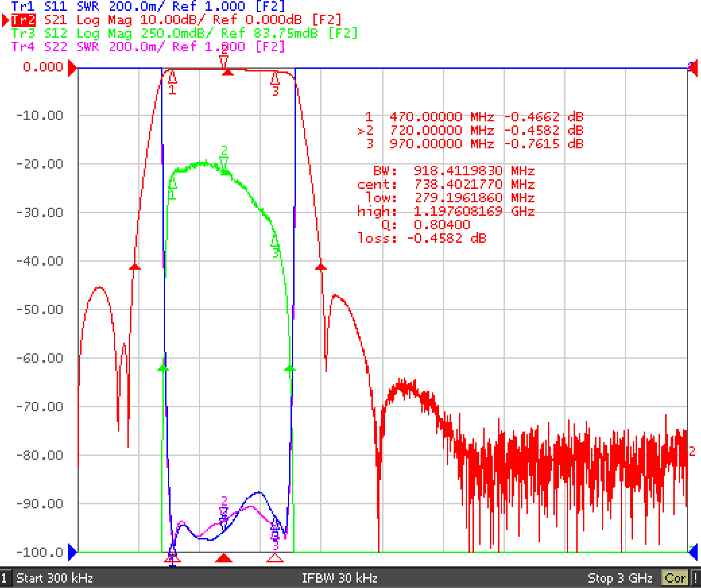Click red right bandwidth cutoff marker at -40 dB
This screenshot has height=588, width=701.
click(321, 267)
